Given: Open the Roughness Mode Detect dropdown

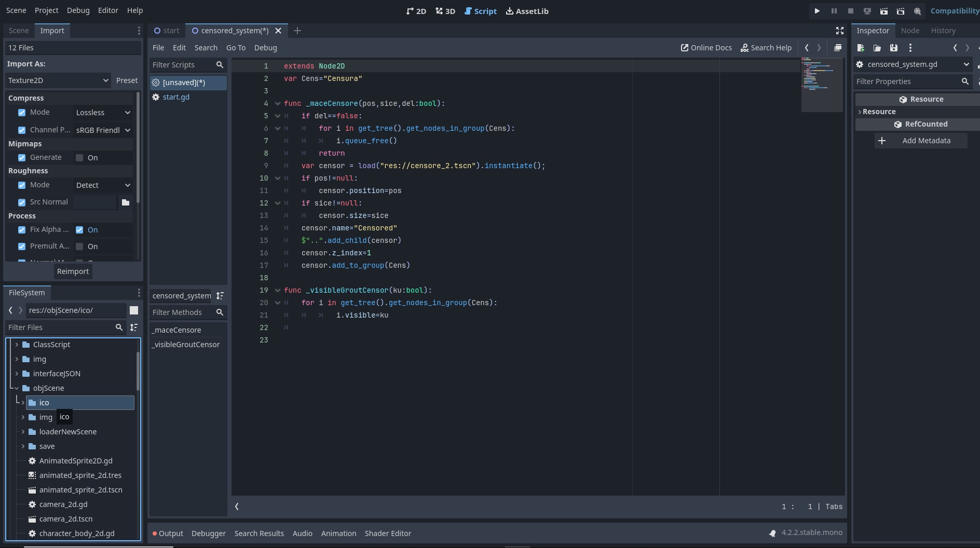Looking at the screenshot, I should coord(103,185).
